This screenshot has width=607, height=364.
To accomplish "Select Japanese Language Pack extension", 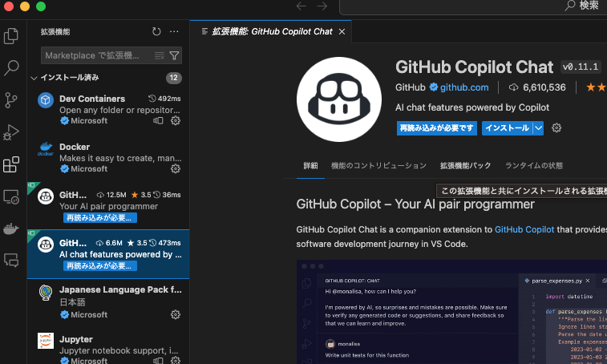I will [x=108, y=302].
